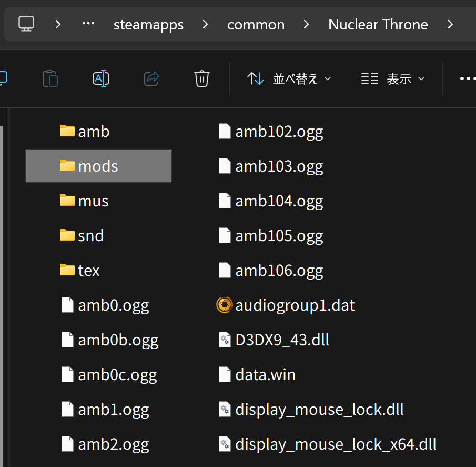The image size is (476, 467).
Task: Select the data.win file
Action: point(265,374)
